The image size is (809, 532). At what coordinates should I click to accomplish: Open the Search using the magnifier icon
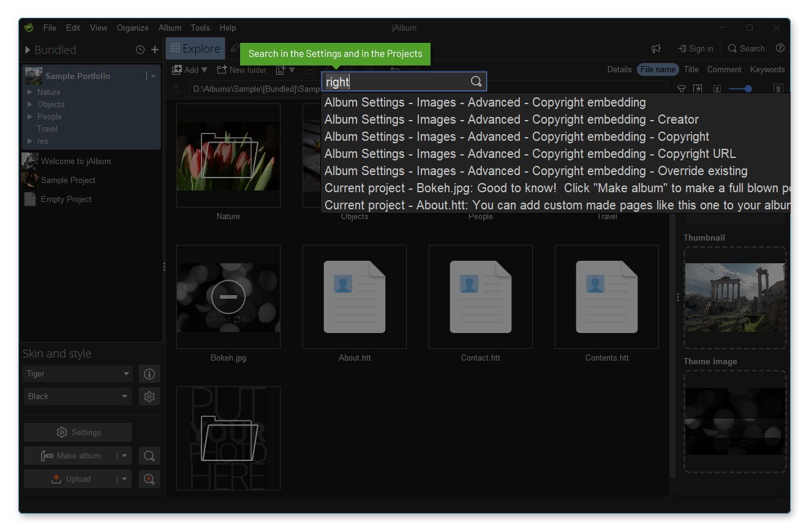point(746,48)
